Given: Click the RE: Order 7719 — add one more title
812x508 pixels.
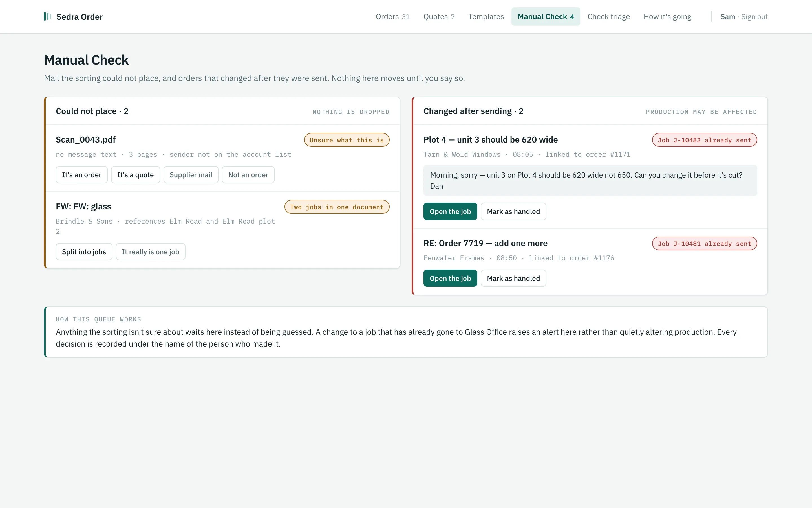Looking at the screenshot, I should click(x=485, y=243).
